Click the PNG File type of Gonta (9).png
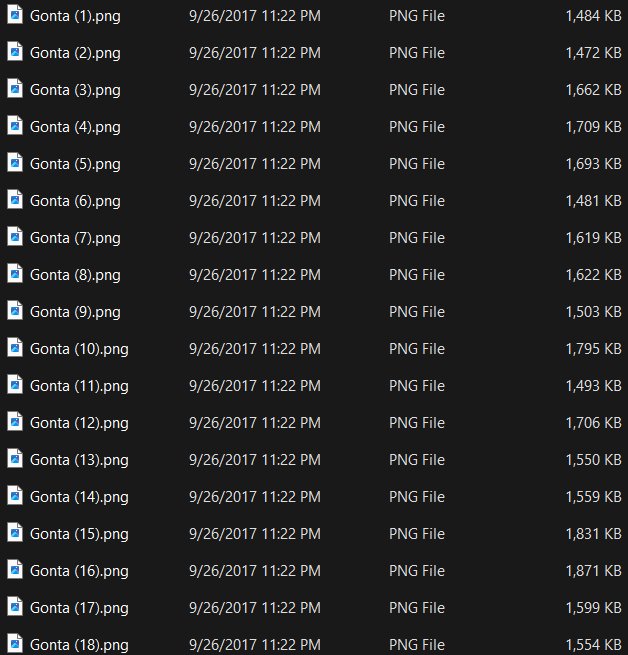 tap(417, 312)
